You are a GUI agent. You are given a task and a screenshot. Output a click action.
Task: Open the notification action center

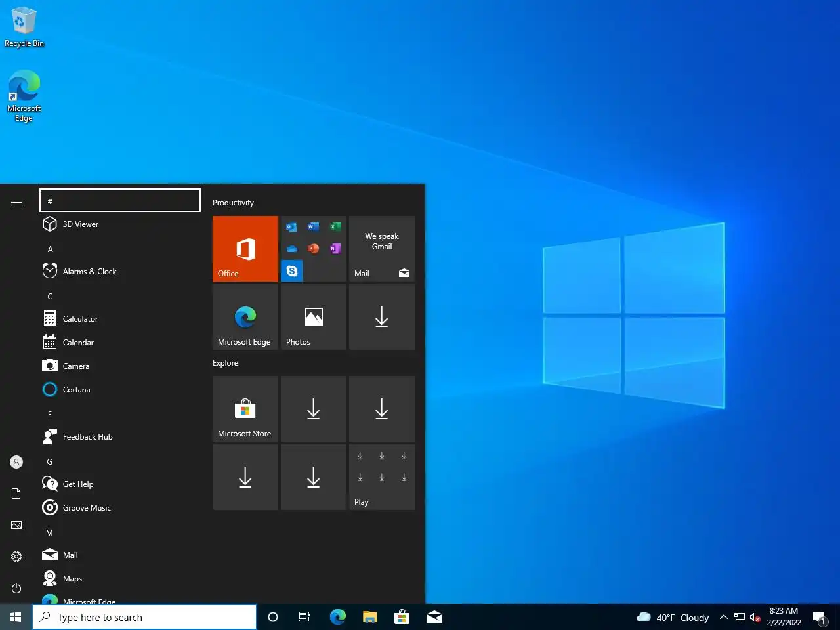tap(820, 617)
